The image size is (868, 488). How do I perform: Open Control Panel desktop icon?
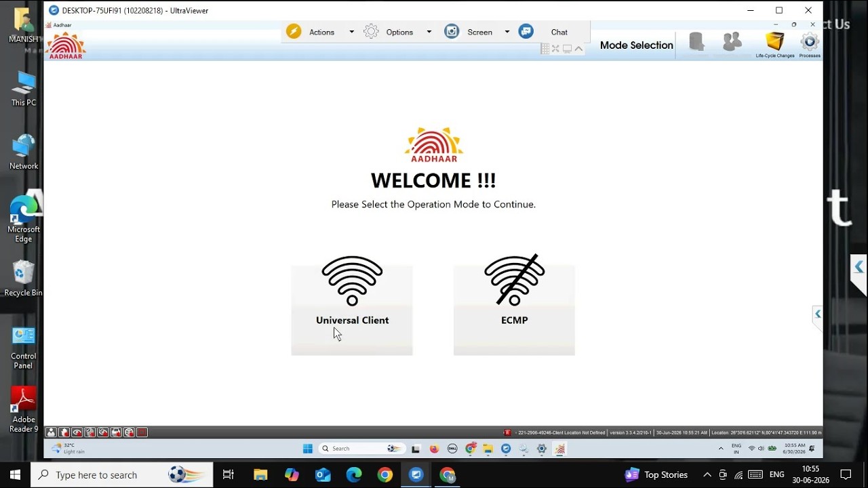24,348
